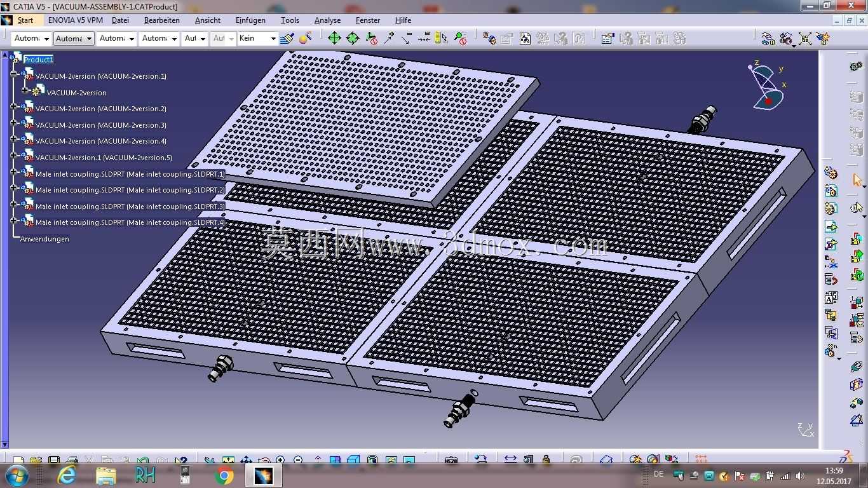
Task: Click the Zoom In magnifier icon
Action: click(x=280, y=460)
